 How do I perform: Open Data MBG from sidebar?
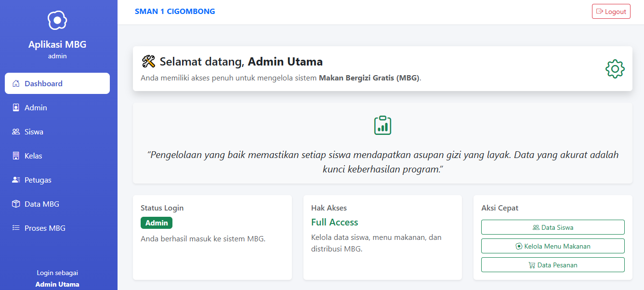click(57, 204)
